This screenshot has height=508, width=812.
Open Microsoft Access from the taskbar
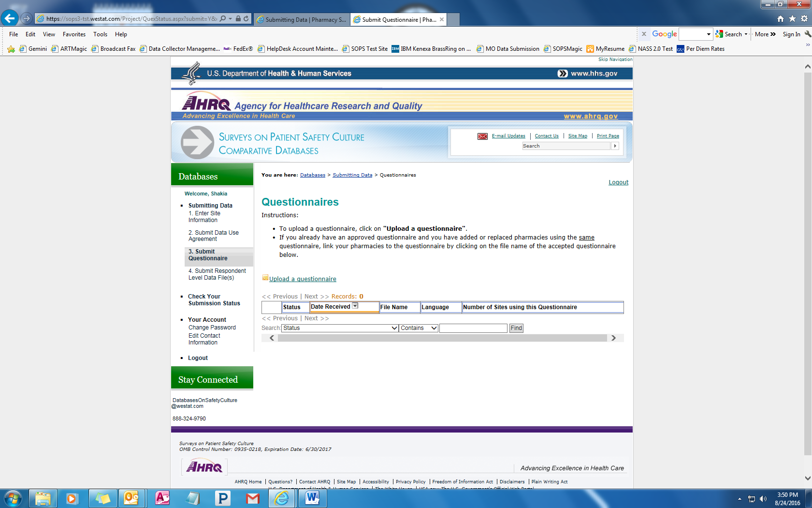[162, 498]
